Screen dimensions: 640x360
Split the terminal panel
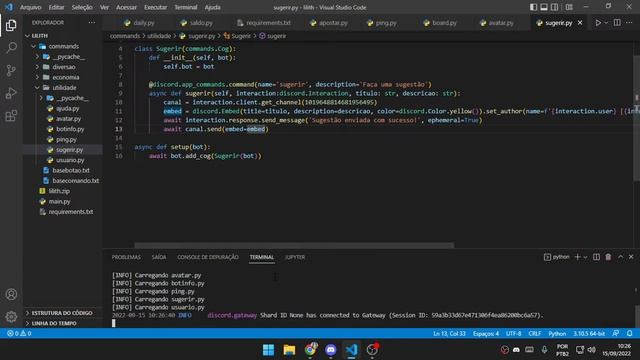[x=596, y=257]
